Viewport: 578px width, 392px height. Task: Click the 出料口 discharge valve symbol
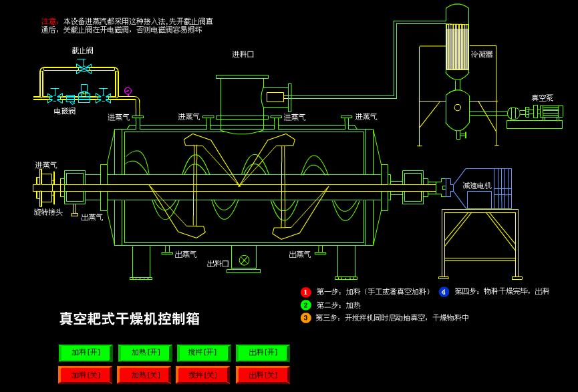pos(244,260)
